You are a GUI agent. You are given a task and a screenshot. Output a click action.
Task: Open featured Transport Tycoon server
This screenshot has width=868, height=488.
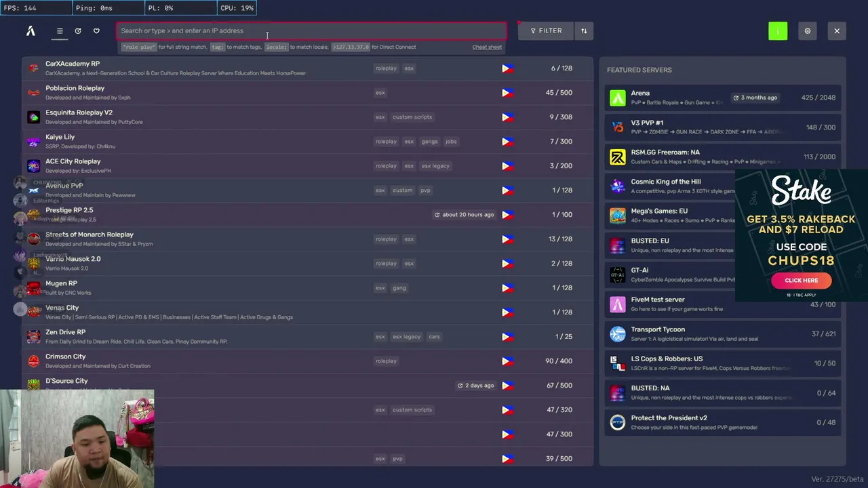[723, 333]
